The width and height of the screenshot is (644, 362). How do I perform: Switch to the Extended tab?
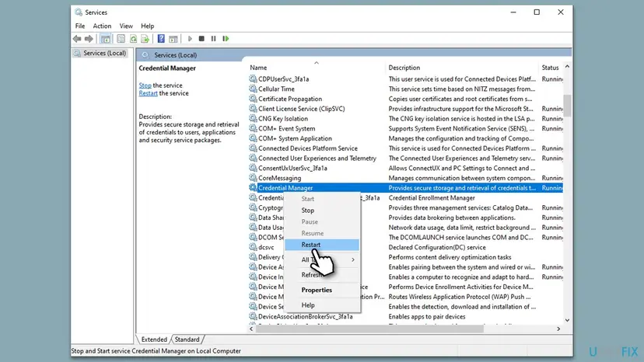[x=154, y=339]
